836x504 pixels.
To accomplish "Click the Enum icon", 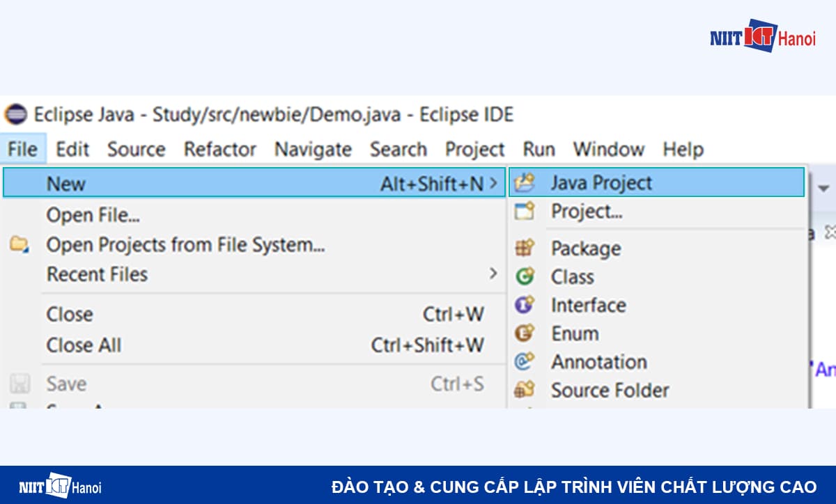I will point(525,333).
